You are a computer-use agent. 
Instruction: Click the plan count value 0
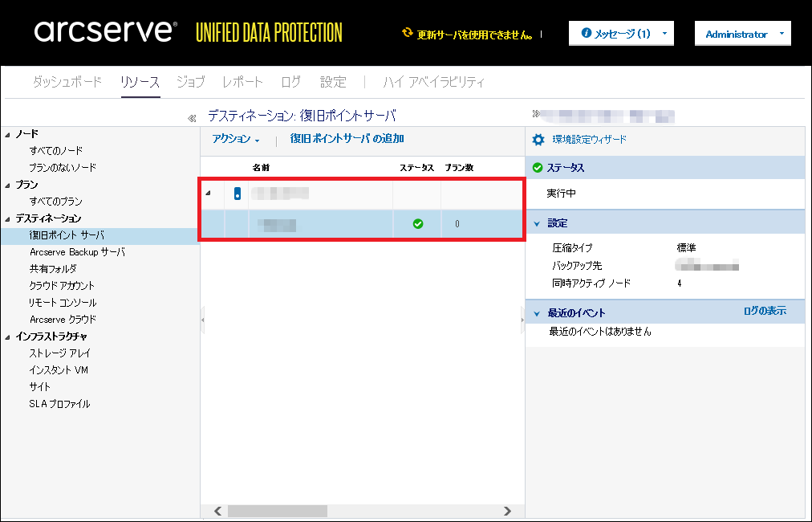(457, 224)
